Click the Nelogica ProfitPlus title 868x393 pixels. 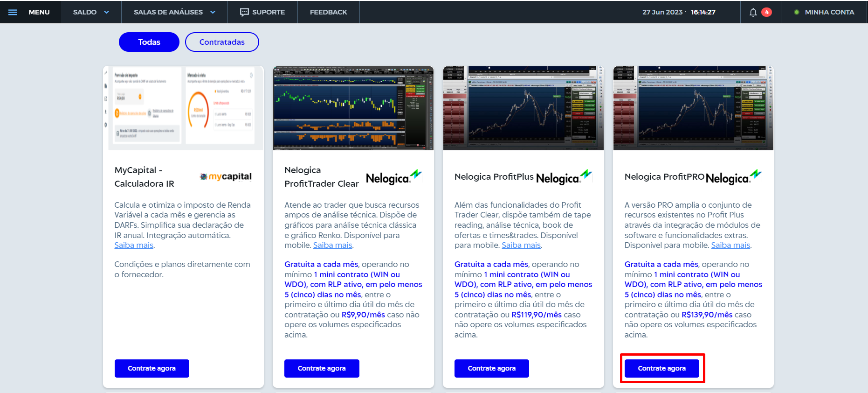(494, 177)
